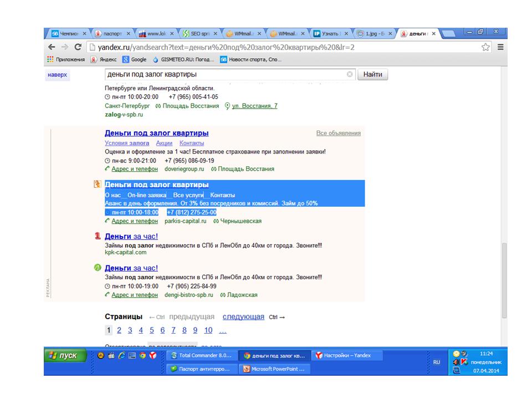Click the red favicon beside the kpk-capital.com ad

click(98, 236)
